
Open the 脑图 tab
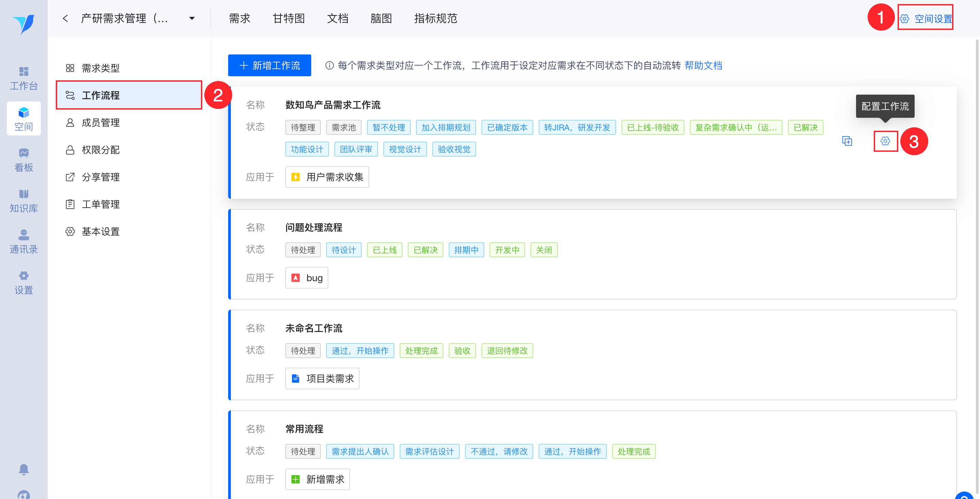pyautogui.click(x=381, y=18)
